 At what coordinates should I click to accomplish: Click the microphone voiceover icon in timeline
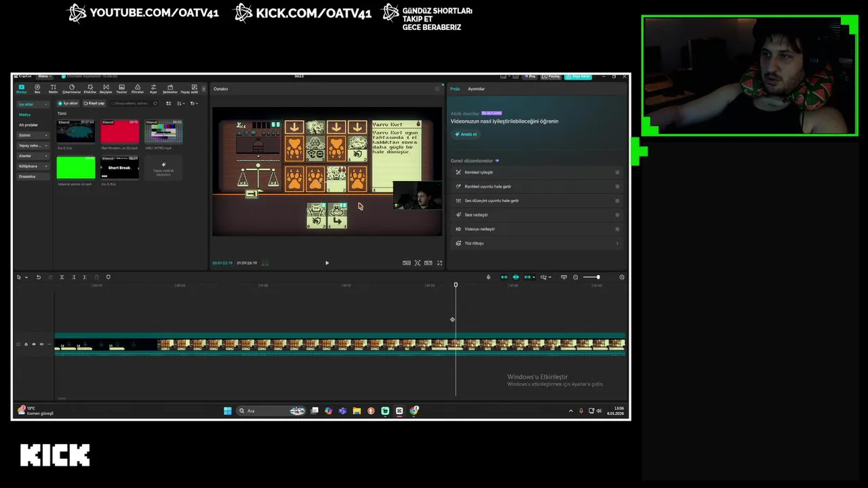(488, 277)
